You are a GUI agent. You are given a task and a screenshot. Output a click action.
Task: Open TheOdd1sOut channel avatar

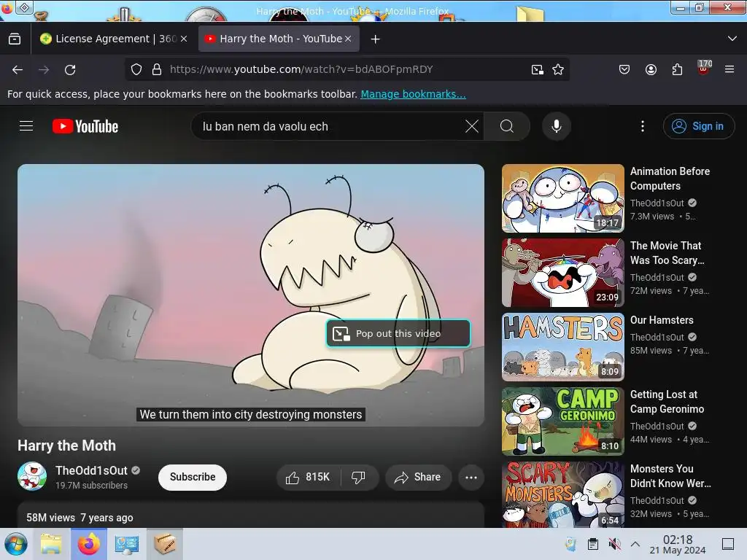coord(32,476)
